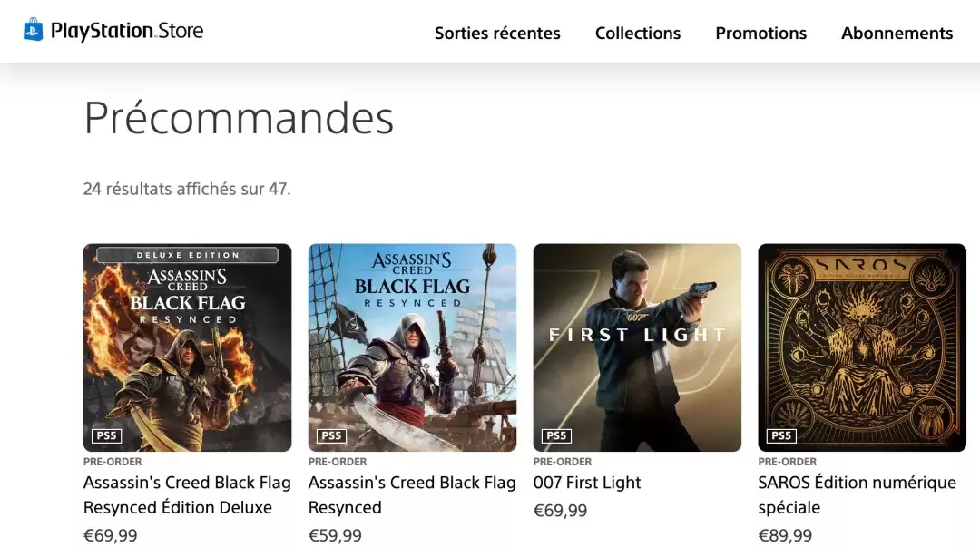Click the PS5 badge on 007 First Light
This screenshot has height=557, width=980.
click(556, 435)
